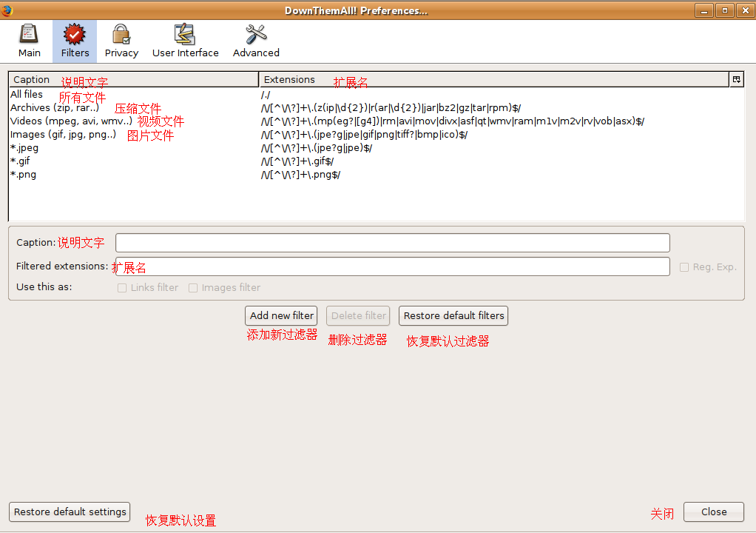Open the Privacy pane padlock icon
The width and height of the screenshot is (756, 533).
[x=121, y=35]
